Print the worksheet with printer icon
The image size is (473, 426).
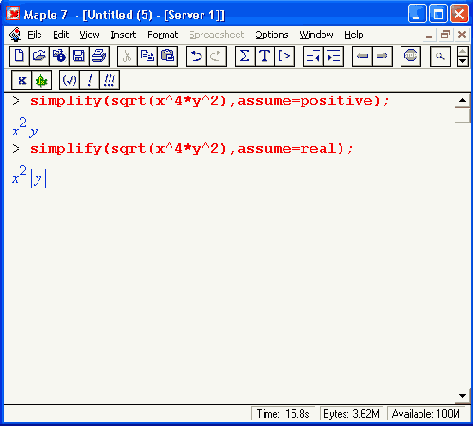pos(99,56)
